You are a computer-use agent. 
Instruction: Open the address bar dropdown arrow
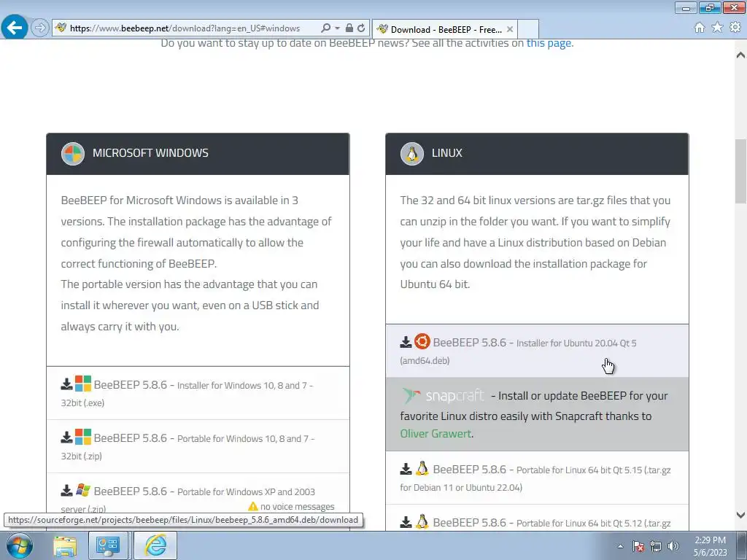pos(337,28)
